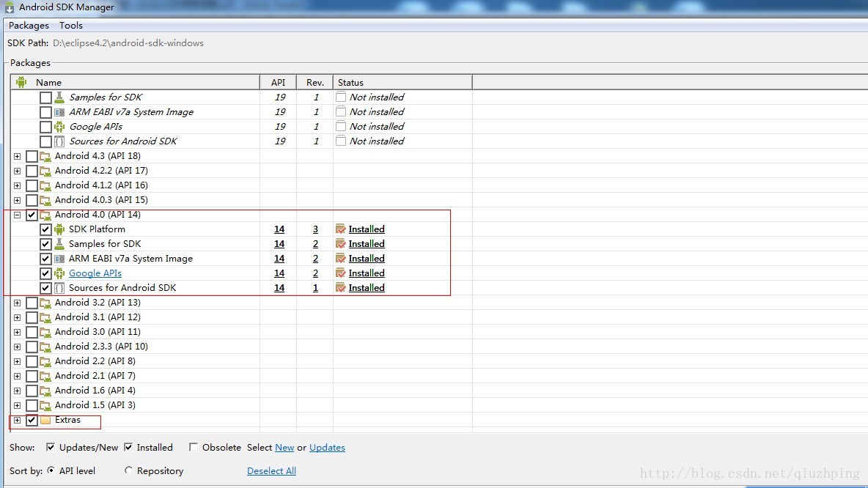
Task: Expand the Android 4.2.2 (API 17) node
Action: (x=17, y=171)
